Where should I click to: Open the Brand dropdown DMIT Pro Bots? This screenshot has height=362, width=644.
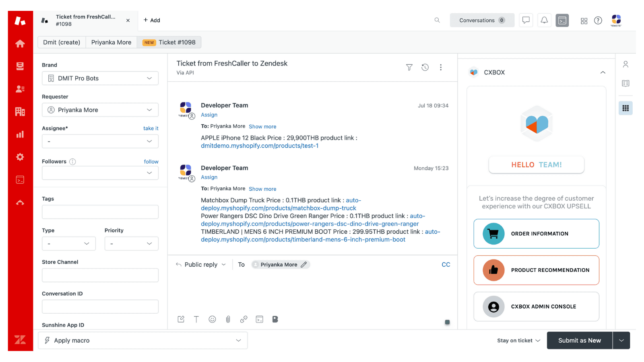point(100,78)
